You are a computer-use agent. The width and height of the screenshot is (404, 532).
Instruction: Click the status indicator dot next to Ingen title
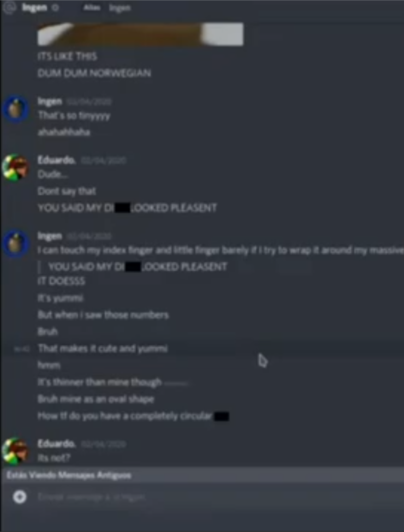coord(55,7)
